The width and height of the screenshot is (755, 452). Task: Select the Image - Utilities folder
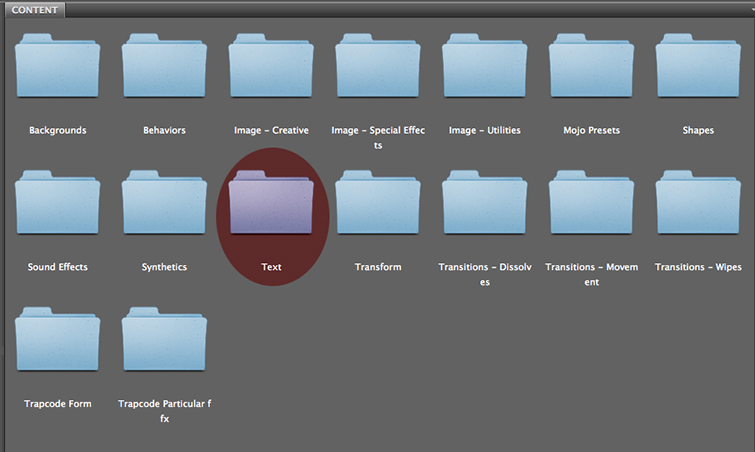tap(484, 68)
